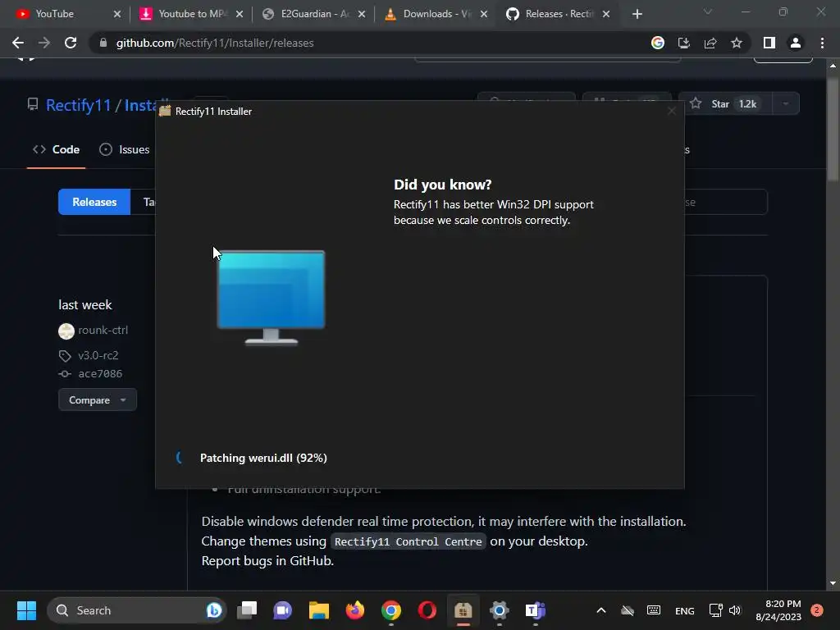Click the monitor illustration in installer

pyautogui.click(x=271, y=297)
